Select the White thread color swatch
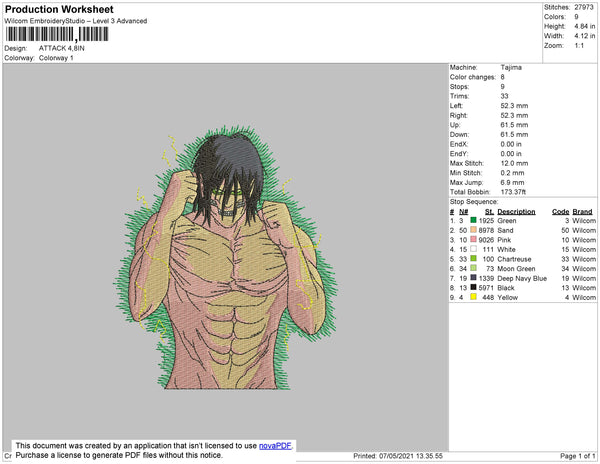The height and width of the screenshot is (464, 600). point(473,249)
